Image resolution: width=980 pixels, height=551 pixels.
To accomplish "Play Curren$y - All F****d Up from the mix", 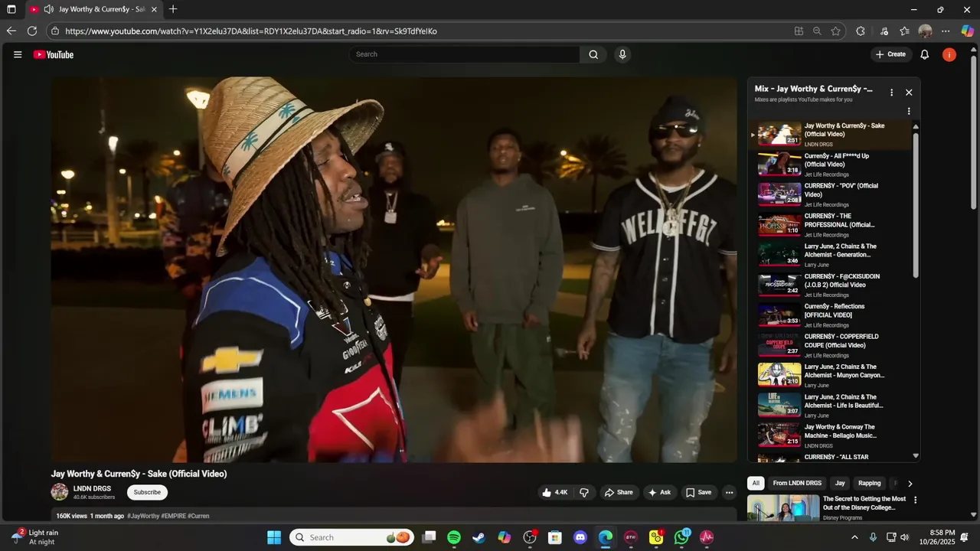I will click(x=831, y=164).
